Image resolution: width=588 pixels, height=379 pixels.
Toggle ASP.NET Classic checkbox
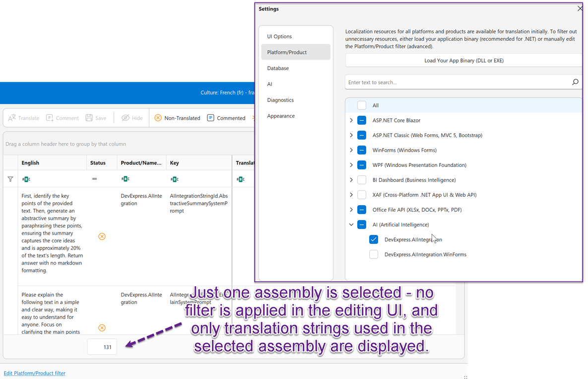click(x=362, y=135)
